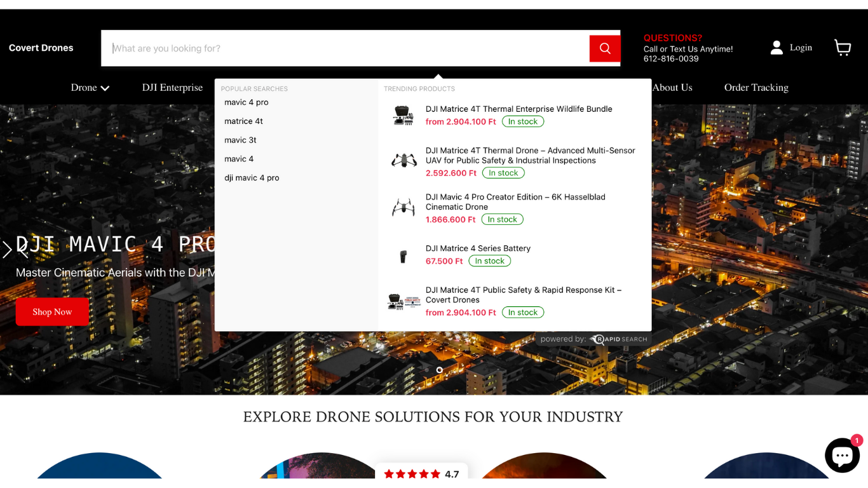
Task: Open DJI Matrice 4T Thermal Enterprise Wildlife Bundle
Action: (x=519, y=109)
